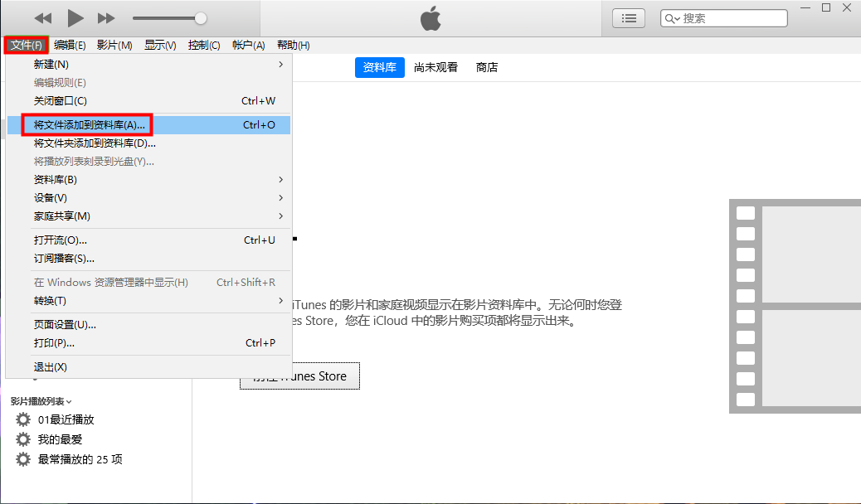Click the 资料库(B) submenu arrow
Image resolution: width=861 pixels, height=504 pixels.
pyautogui.click(x=280, y=180)
